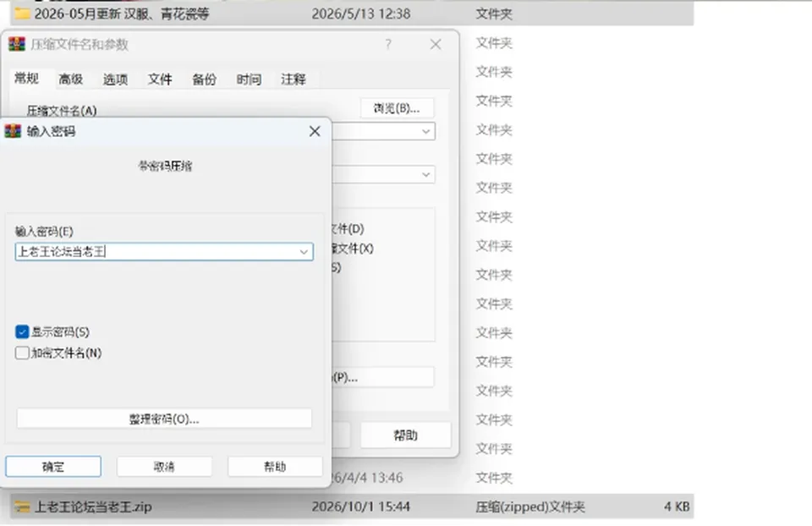The height and width of the screenshot is (526, 812).
Task: Enable the 加密文件名(N) checkbox
Action: click(x=22, y=353)
